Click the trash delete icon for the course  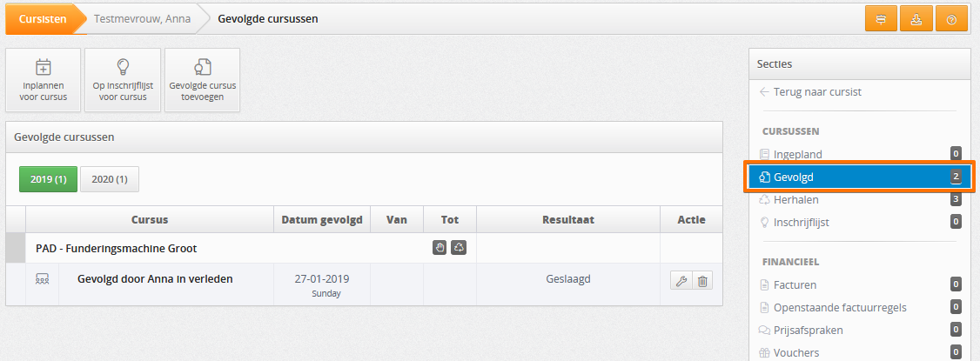701,281
